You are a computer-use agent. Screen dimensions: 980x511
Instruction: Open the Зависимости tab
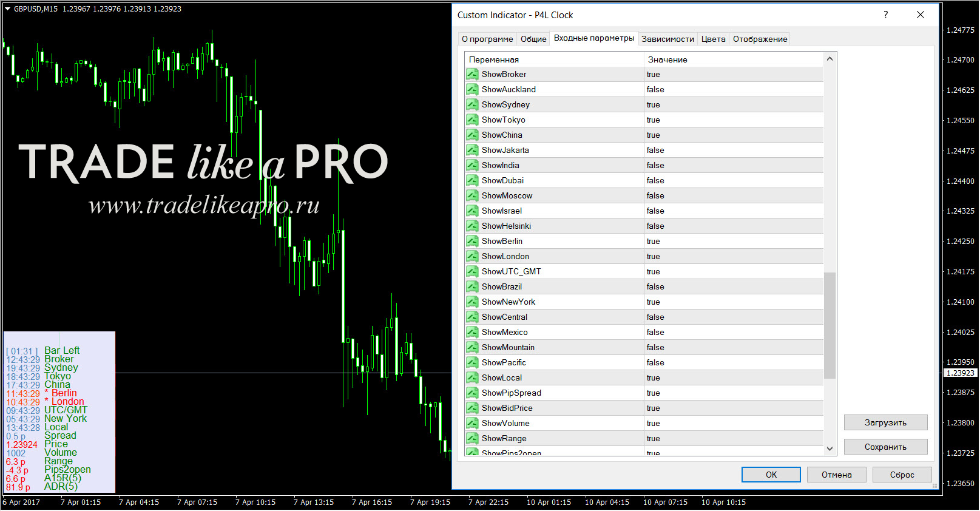pos(667,39)
